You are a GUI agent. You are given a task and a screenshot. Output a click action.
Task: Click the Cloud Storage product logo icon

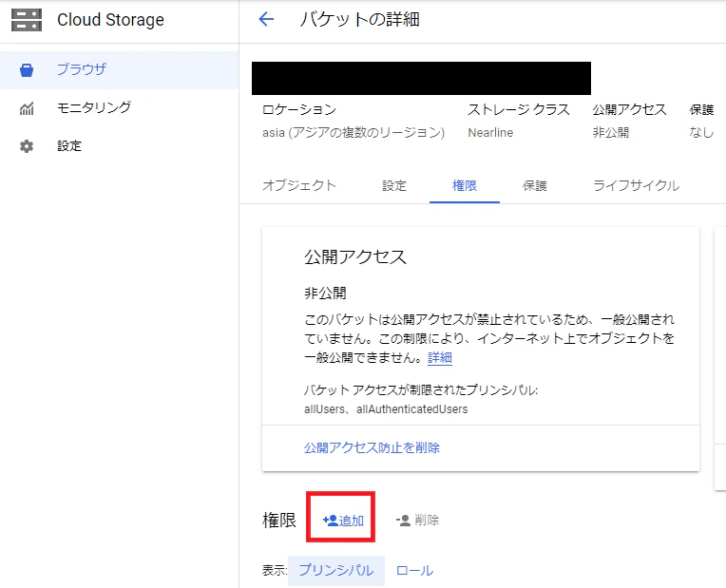[x=27, y=20]
